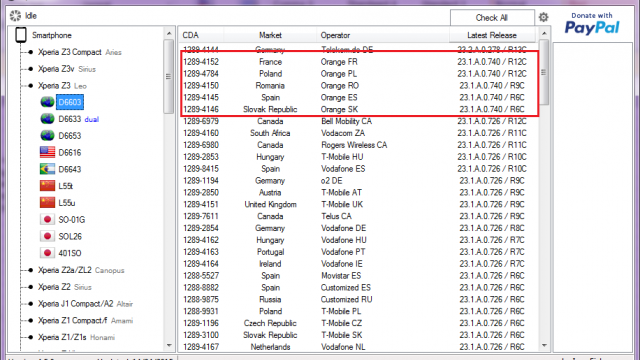
Task: Select the T-Mobile AT Austria row
Action: click(x=358, y=192)
